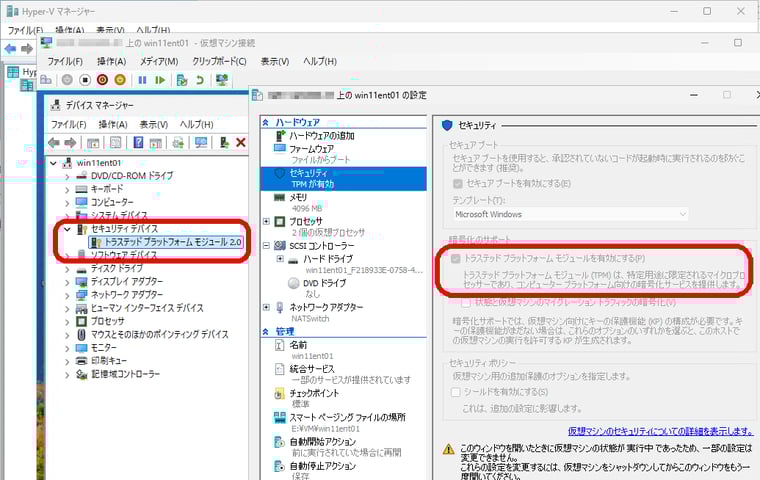Click Back arrow in Device Manager toolbar
Screen dimensions: 760x480
point(54,143)
